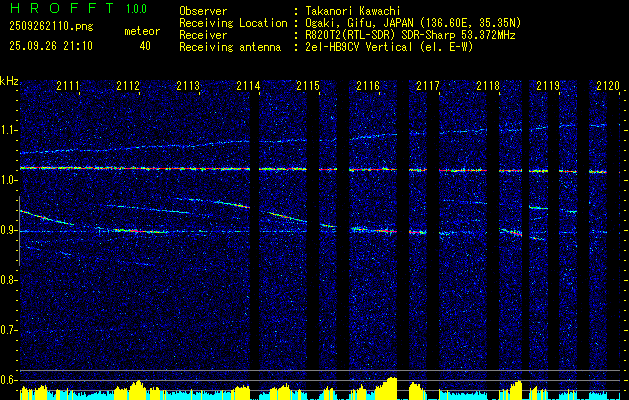Viewport: 629px width, 400px height.
Task: Click the 0.8 frequency axis label
Action: (8, 280)
